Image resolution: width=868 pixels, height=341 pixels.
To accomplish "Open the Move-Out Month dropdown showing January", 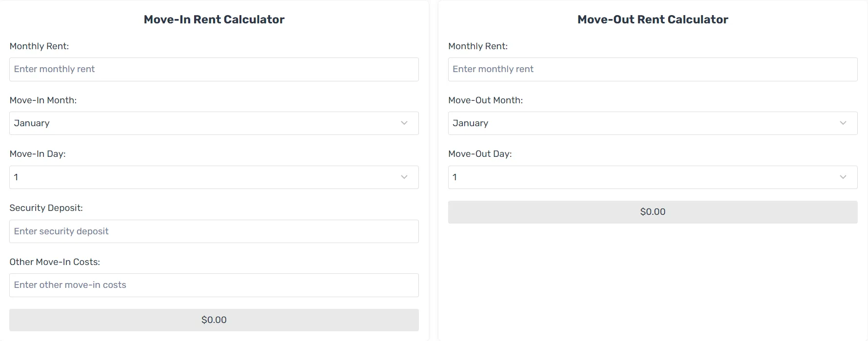I will pos(653,123).
